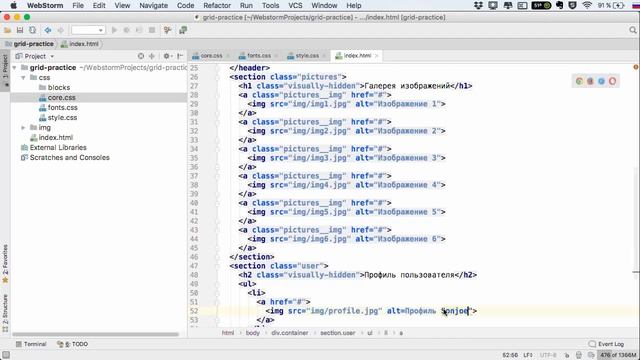The height and width of the screenshot is (360, 640).
Task: Click the Debug toolbar icon
Action: pos(127,30)
